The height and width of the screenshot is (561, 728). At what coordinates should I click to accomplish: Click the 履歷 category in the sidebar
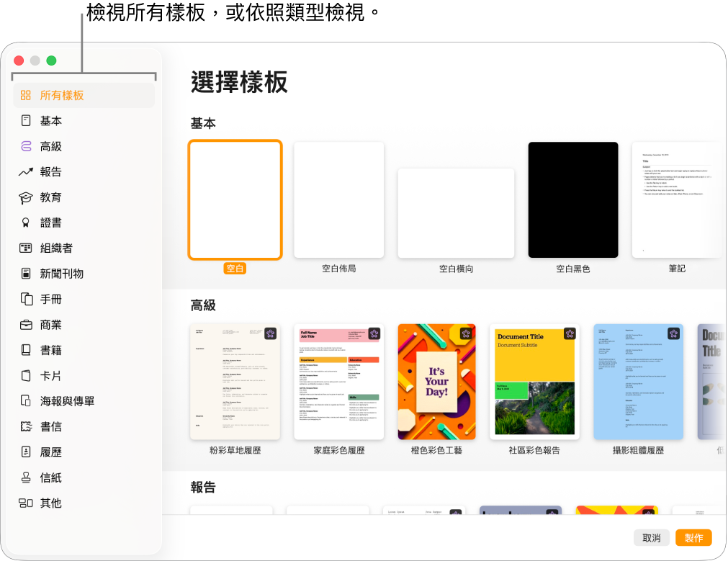(x=51, y=452)
